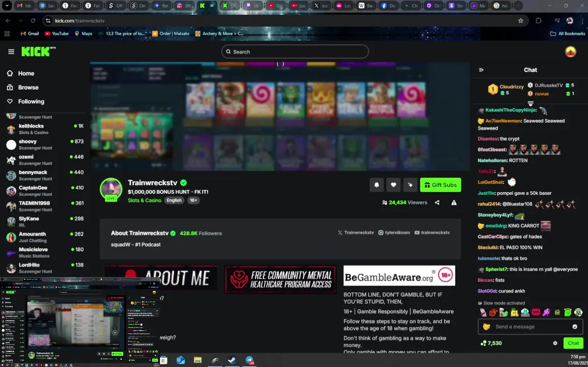Report stream with warning triangle icon
Image resolution: width=588 pixels, height=367 pixels.
pyautogui.click(x=454, y=203)
